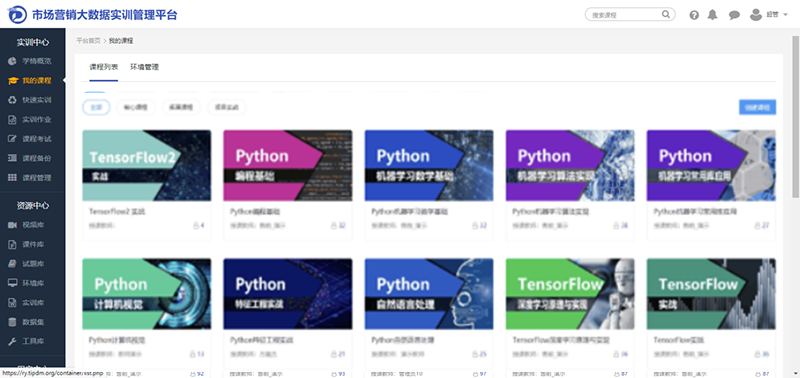Open the Python 机器学习常用库应用 course thumbnail
The height and width of the screenshot is (378, 800).
click(x=711, y=165)
